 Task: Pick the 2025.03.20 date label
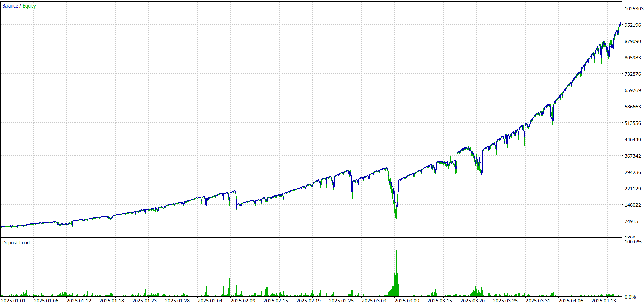pos(472,301)
